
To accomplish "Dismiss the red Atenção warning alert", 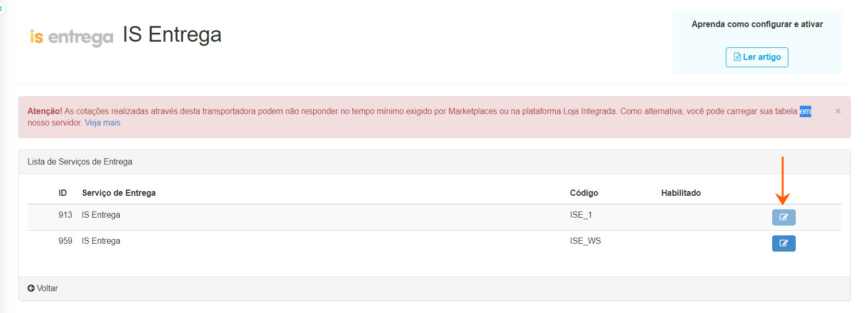I will [x=838, y=111].
